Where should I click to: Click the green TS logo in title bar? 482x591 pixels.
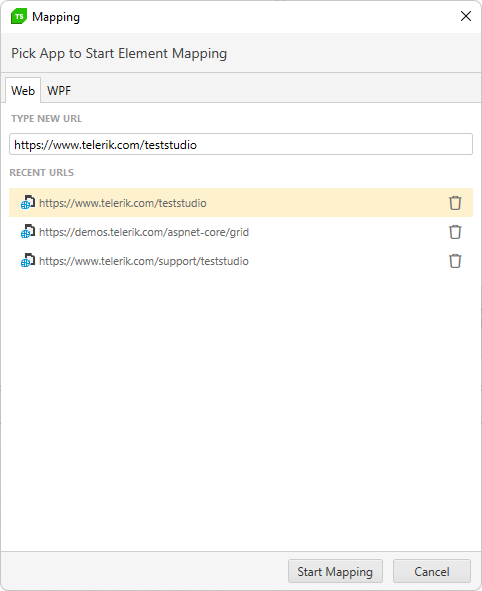point(19,17)
